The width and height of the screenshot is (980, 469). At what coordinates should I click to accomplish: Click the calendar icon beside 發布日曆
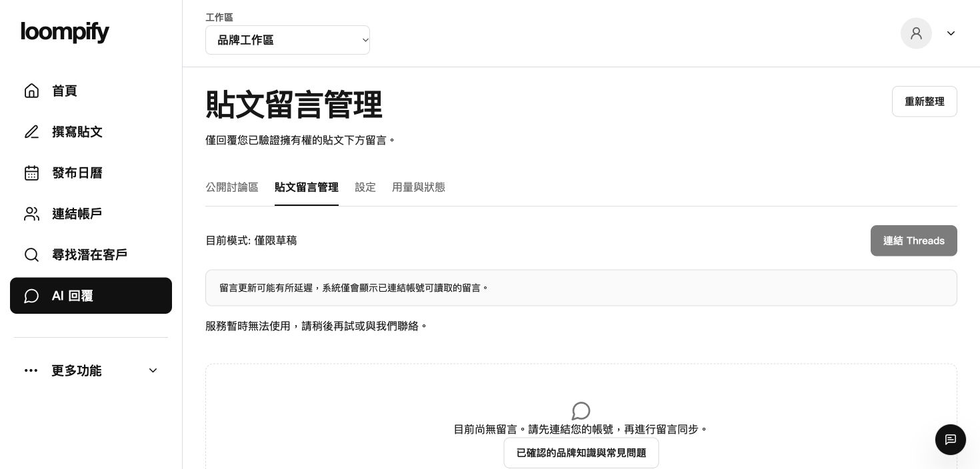tap(31, 173)
